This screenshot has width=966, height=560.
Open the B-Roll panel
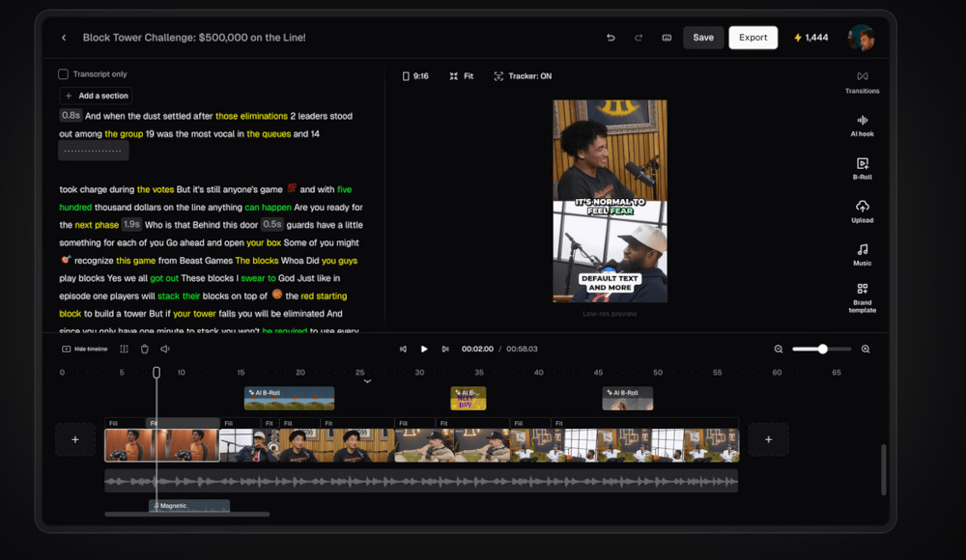tap(862, 168)
